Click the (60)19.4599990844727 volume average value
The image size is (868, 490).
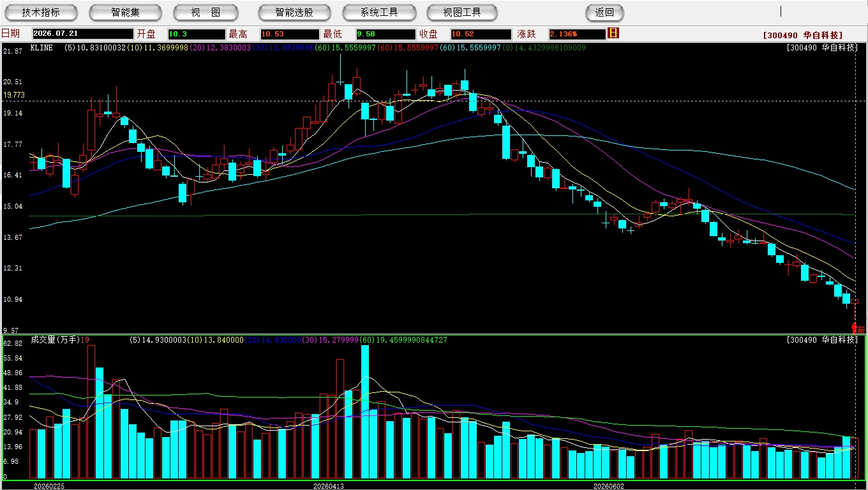(x=403, y=340)
